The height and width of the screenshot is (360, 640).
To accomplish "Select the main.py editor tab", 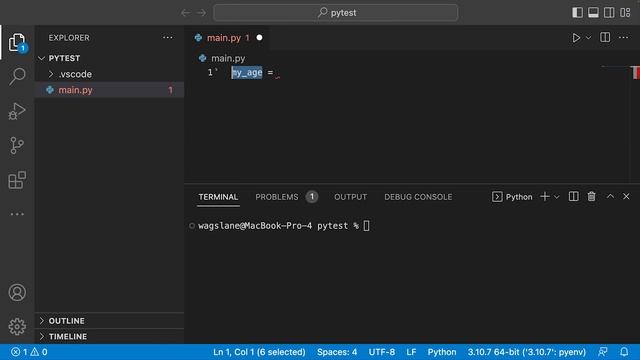I will [227, 38].
